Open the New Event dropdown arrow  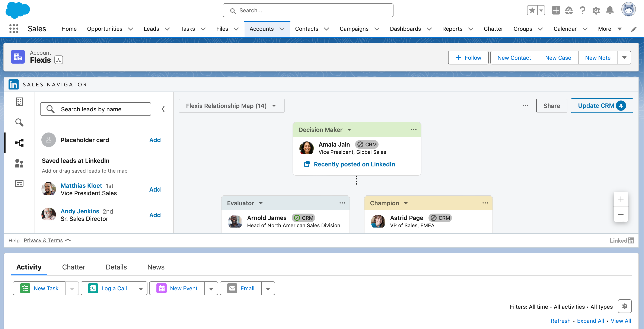211,288
